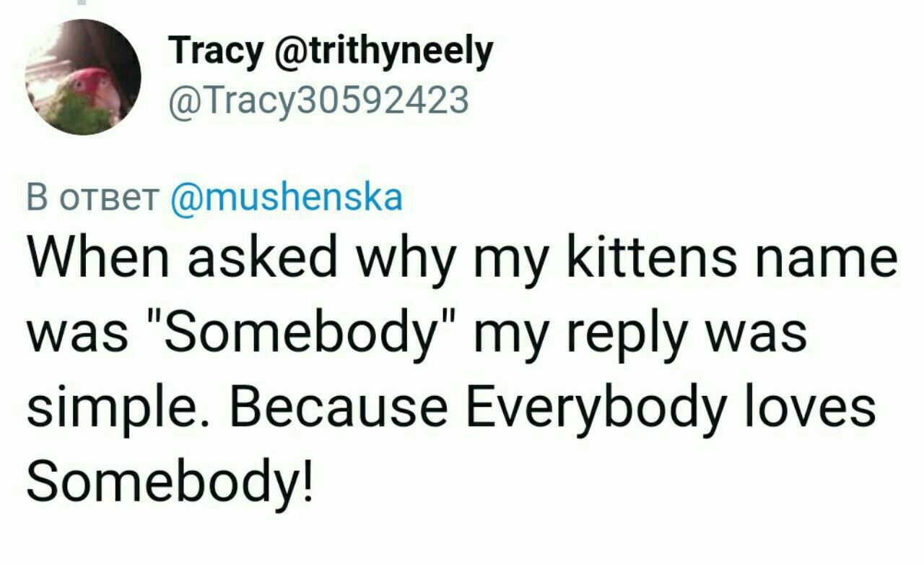
Task: Follow the @mushenska mention link
Action: point(286,197)
